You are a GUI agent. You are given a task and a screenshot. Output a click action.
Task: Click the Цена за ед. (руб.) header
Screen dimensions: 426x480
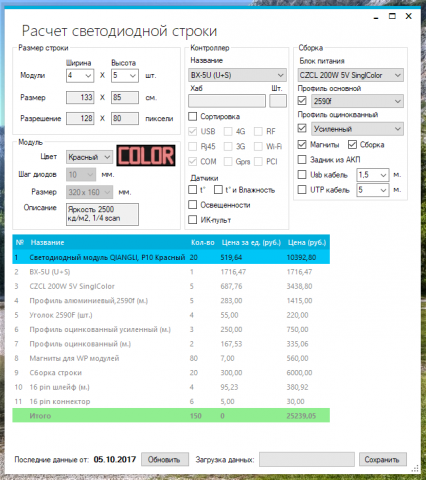tap(251, 242)
